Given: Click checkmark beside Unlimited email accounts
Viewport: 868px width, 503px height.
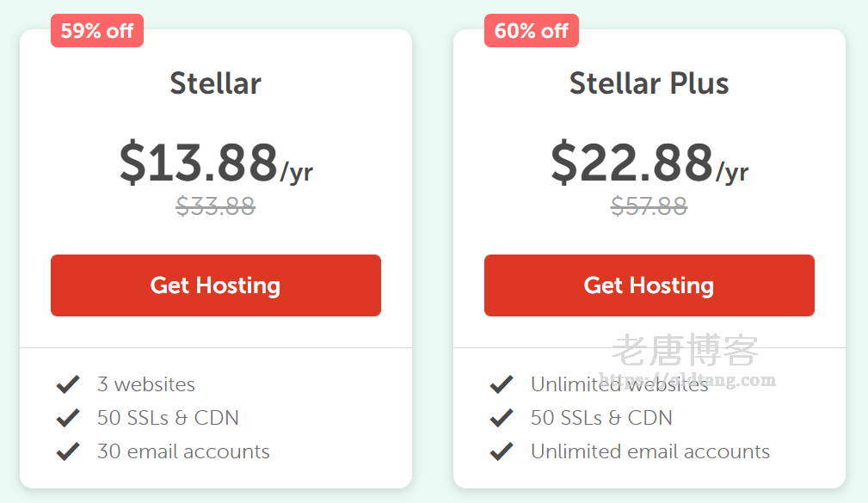Looking at the screenshot, I should 502,451.
